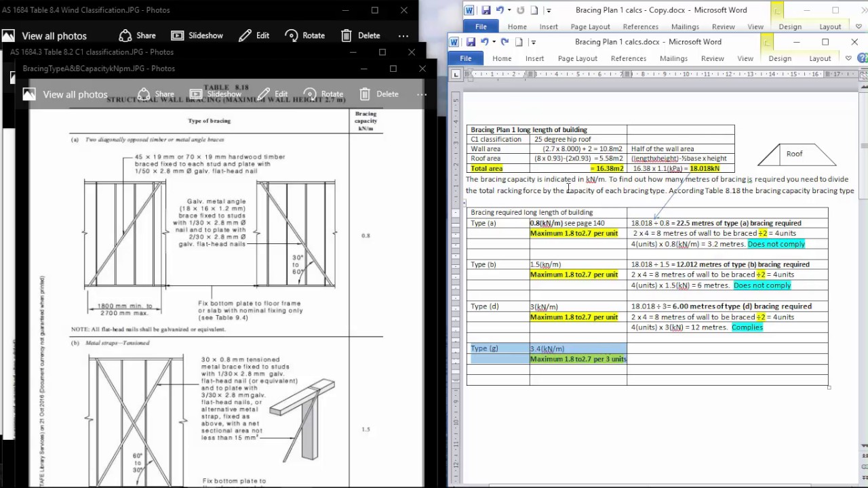Delete the BracingTypeA&B photo

pos(378,94)
